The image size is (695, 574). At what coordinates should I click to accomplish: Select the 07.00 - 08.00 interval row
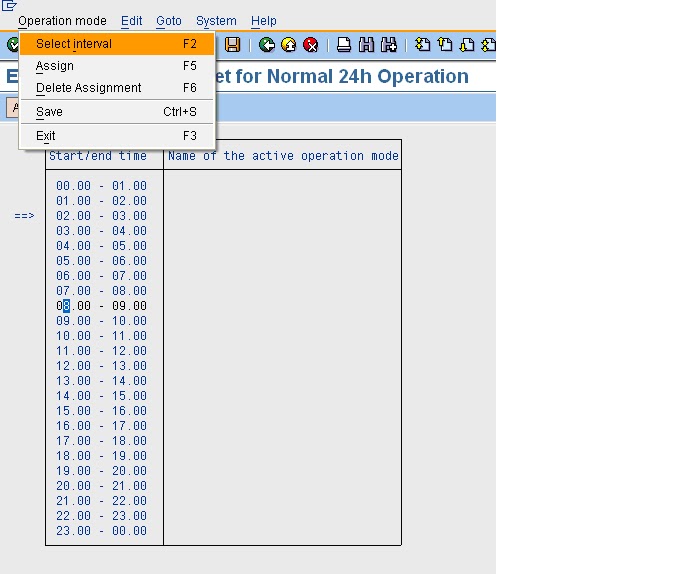tap(102, 291)
